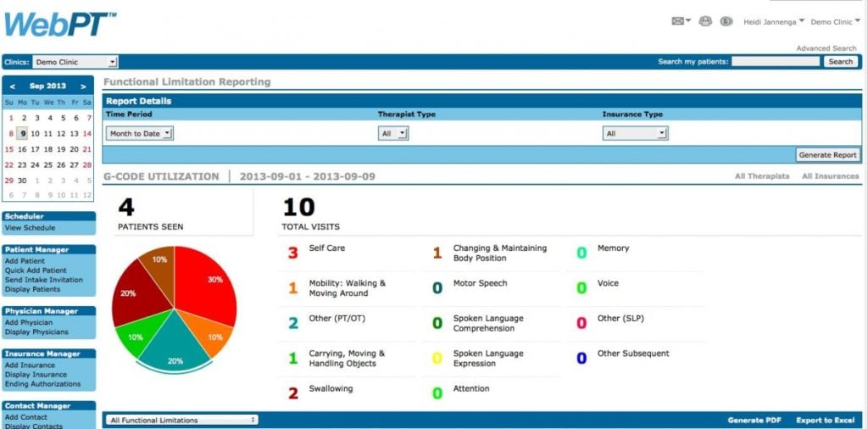868x429 pixels.
Task: Click the dollar sign billing icon
Action: coord(726,21)
